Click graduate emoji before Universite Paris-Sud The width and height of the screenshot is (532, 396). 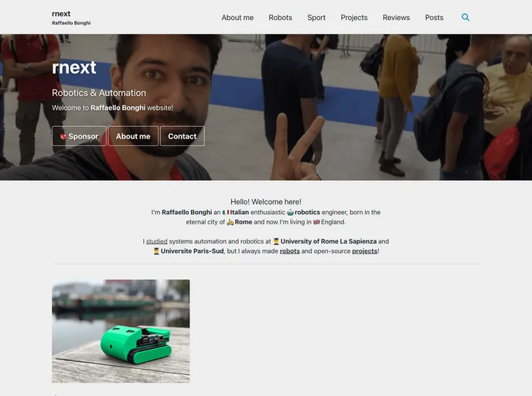pyautogui.click(x=156, y=251)
